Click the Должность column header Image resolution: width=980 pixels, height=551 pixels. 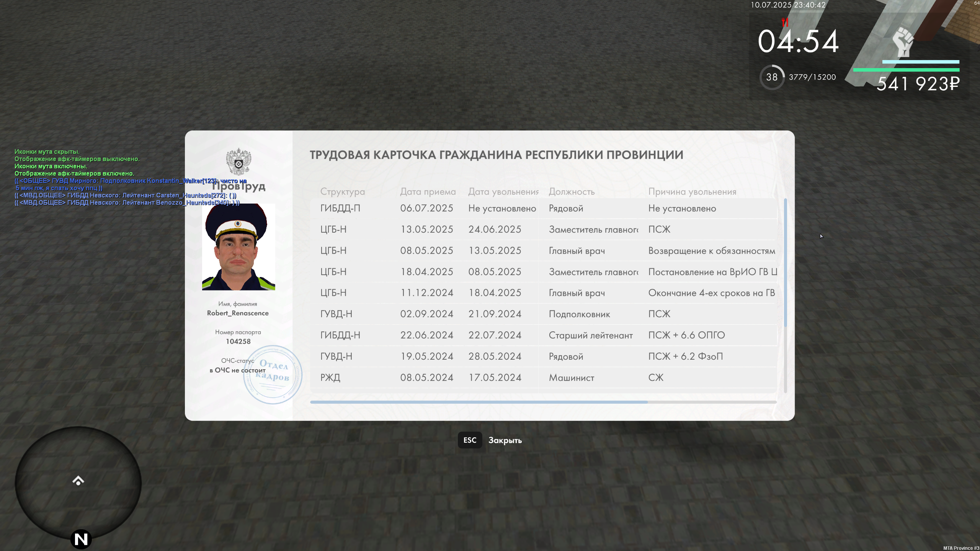coord(572,192)
